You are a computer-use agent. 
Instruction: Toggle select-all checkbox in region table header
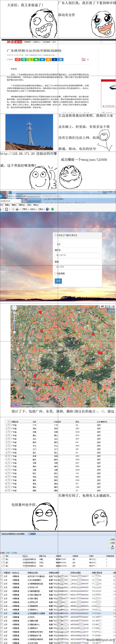[9, 422]
